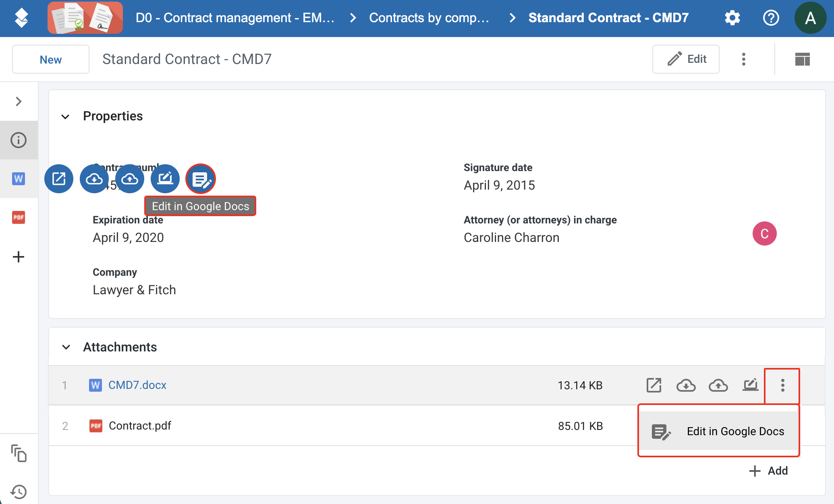Click floating open-in-new-window icon

point(59,179)
